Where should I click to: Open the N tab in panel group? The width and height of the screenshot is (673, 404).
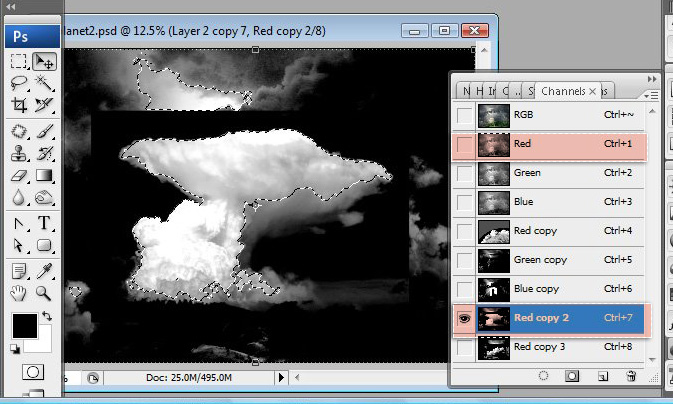pos(466,91)
